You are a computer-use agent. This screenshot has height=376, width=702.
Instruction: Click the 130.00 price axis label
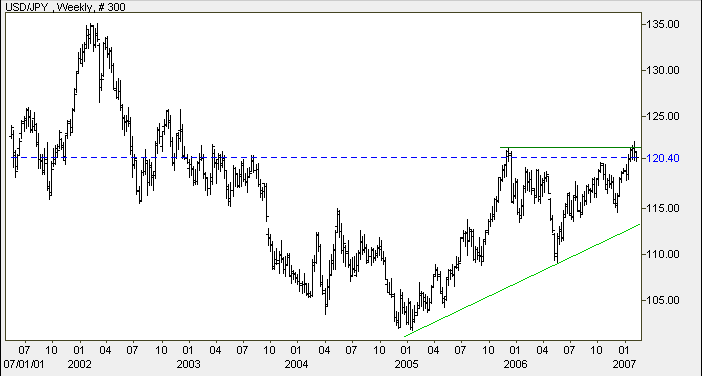click(x=662, y=70)
